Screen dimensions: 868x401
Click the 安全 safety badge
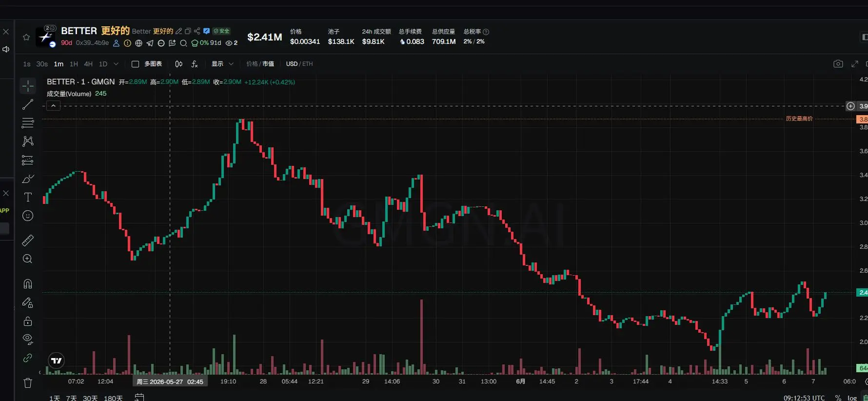[222, 31]
